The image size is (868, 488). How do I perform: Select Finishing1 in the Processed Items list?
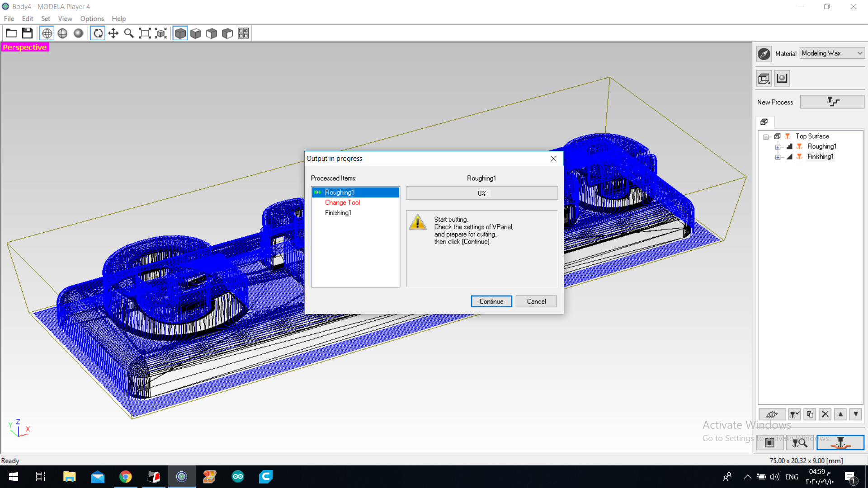[338, 213]
